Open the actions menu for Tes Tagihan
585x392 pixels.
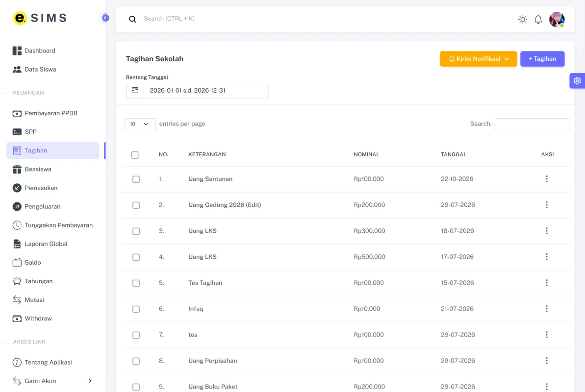[547, 283]
